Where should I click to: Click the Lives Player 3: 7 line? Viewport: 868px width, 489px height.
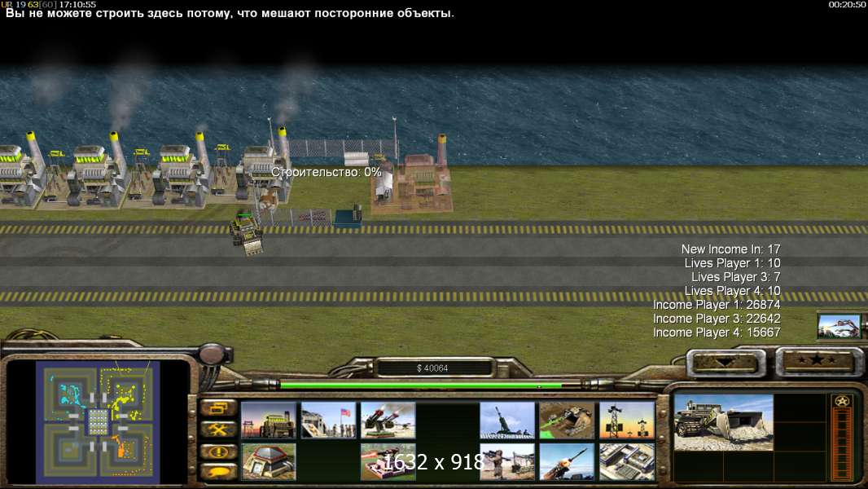(736, 277)
